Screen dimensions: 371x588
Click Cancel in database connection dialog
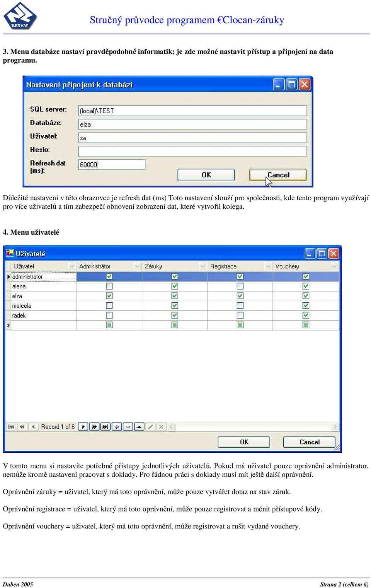pyautogui.click(x=278, y=175)
